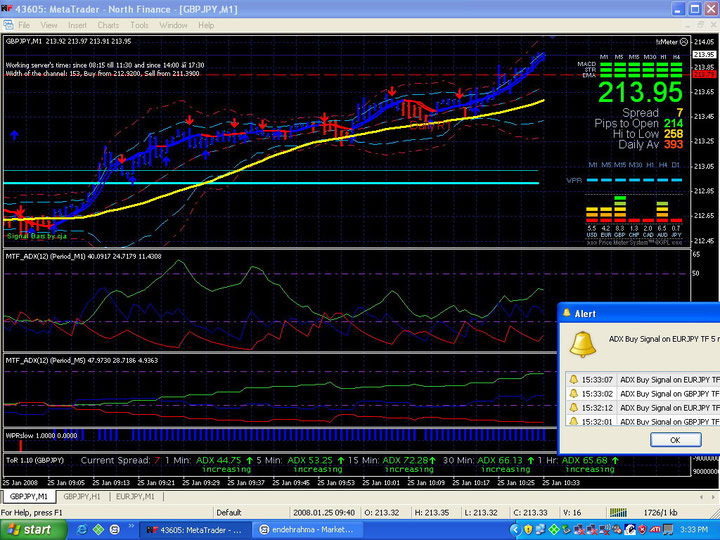Click the green diamond tray icon

pos(554,530)
